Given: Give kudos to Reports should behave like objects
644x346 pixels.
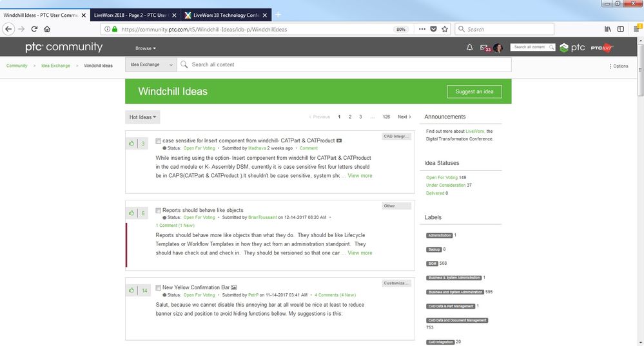Looking at the screenshot, I should click(x=132, y=213).
